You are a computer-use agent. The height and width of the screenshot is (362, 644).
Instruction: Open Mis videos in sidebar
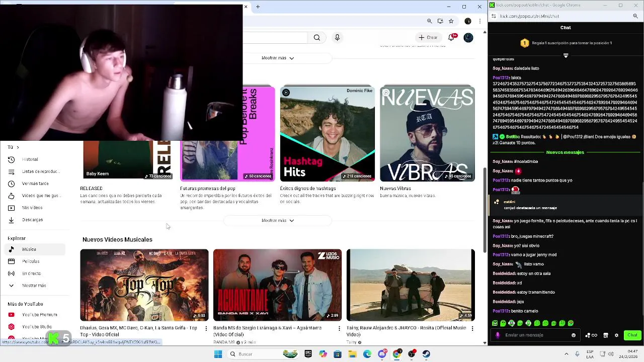[x=36, y=208]
